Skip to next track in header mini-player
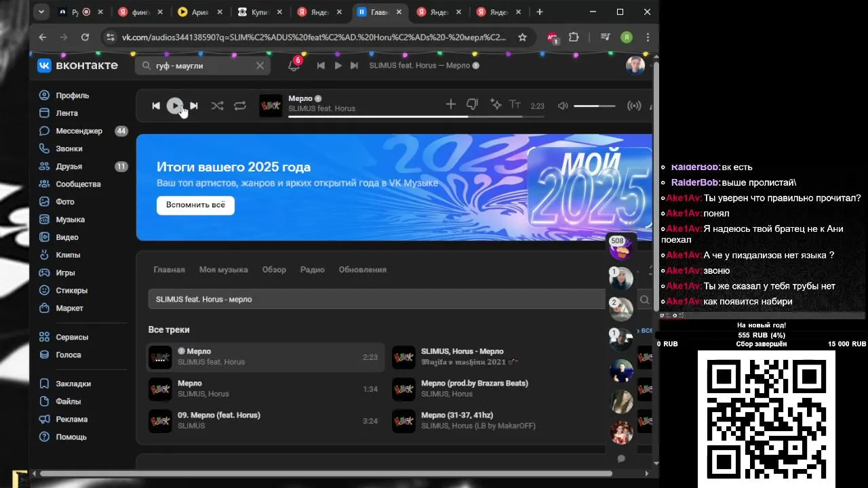The width and height of the screenshot is (868, 488). (355, 66)
